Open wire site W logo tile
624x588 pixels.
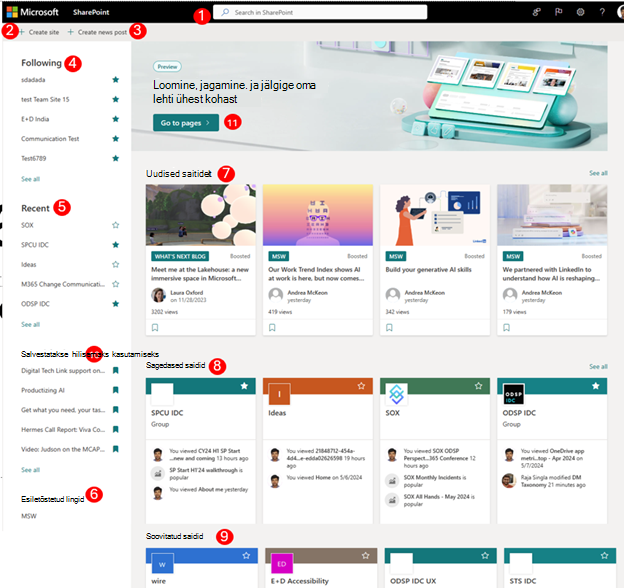162,563
